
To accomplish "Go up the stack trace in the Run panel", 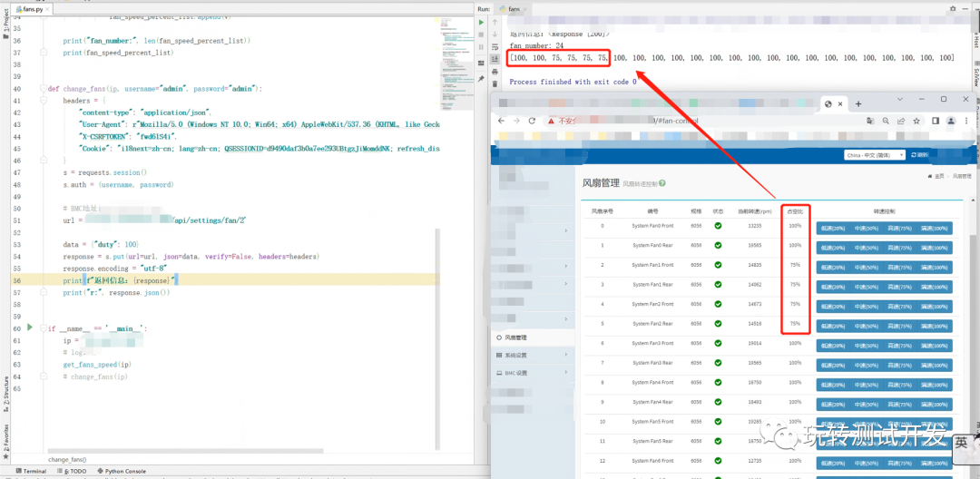I will (x=495, y=22).
